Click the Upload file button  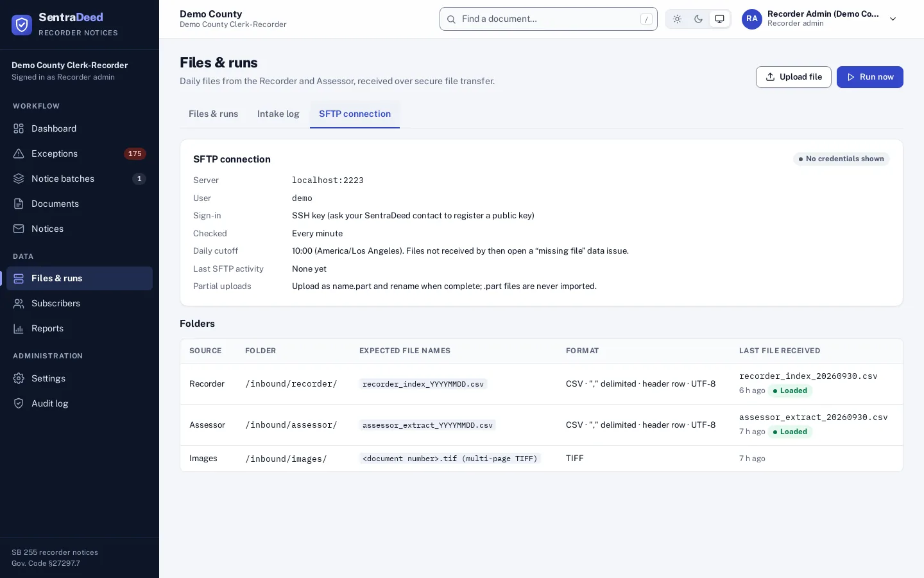[794, 77]
